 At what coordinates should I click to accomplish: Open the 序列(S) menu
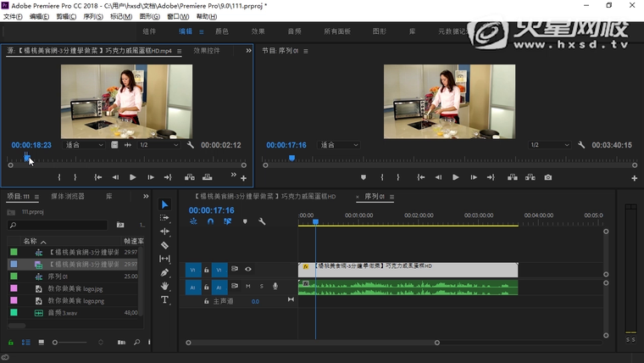(x=92, y=16)
